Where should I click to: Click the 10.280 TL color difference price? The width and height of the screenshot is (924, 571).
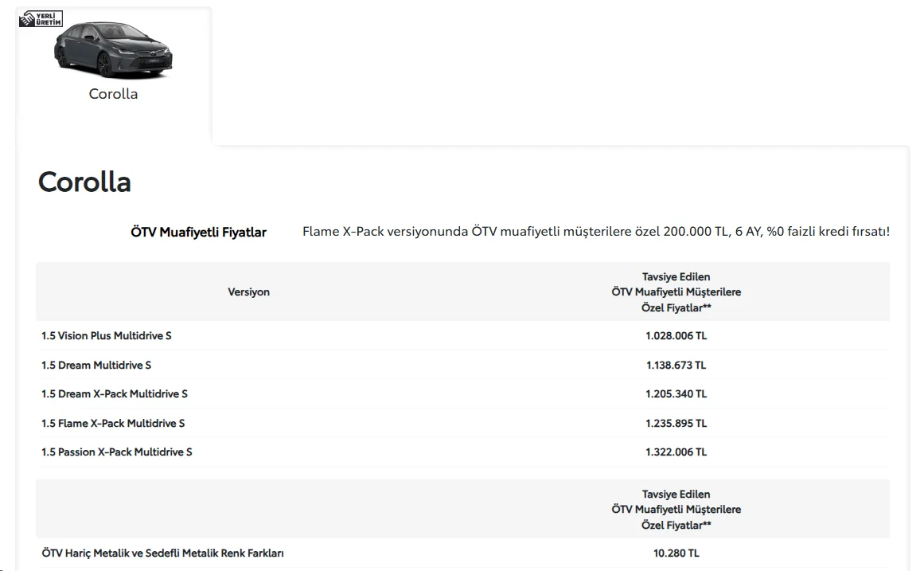(x=676, y=553)
